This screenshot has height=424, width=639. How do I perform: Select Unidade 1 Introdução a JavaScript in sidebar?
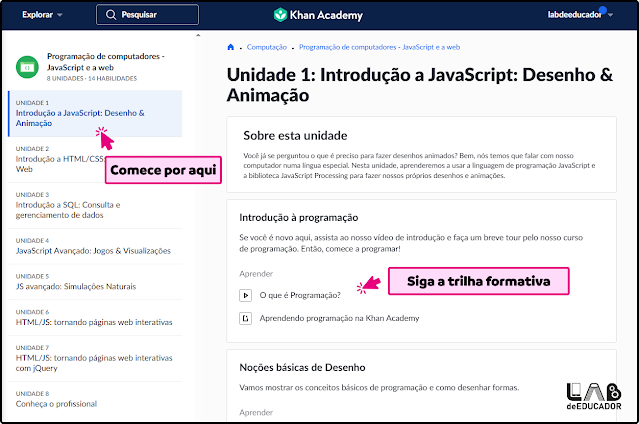[95, 113]
